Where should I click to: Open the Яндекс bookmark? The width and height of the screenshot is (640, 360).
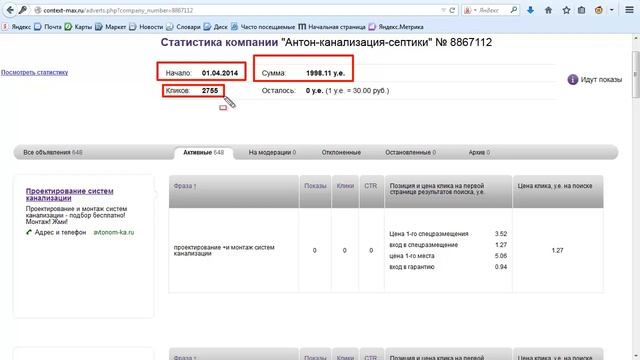click(x=17, y=27)
